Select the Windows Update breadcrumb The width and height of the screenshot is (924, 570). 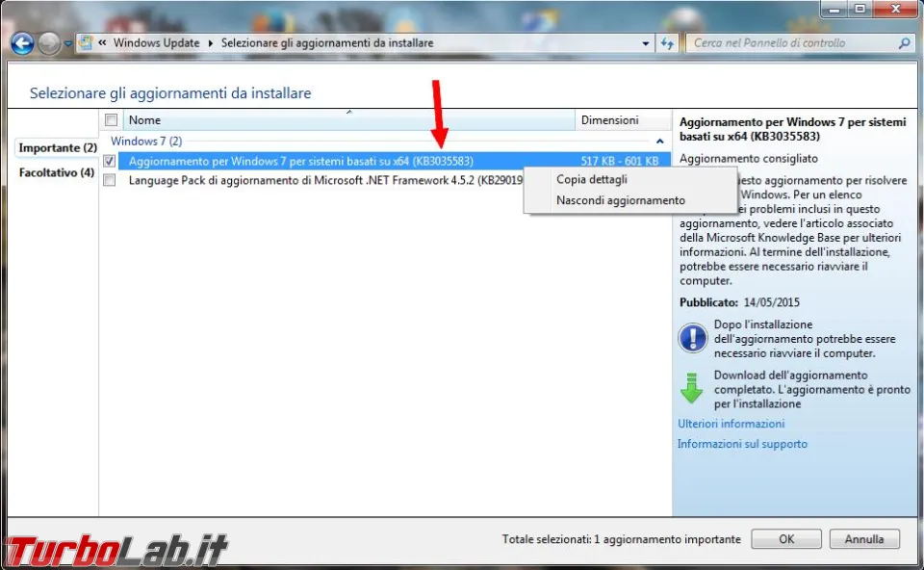click(x=156, y=43)
